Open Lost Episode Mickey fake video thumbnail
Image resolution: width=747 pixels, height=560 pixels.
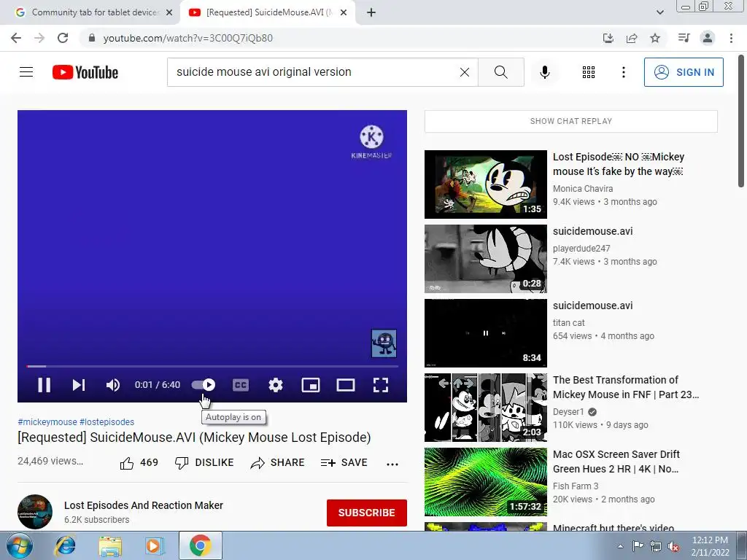click(x=485, y=184)
